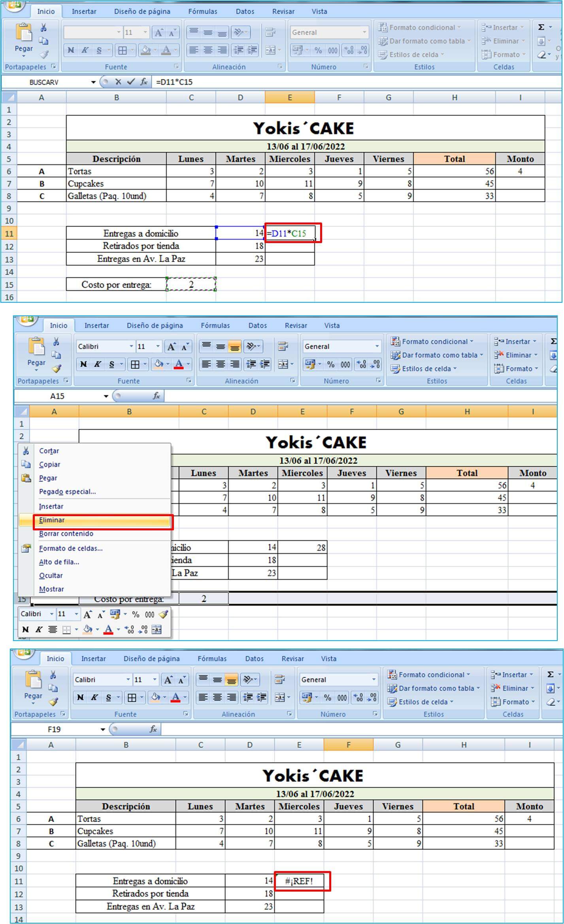Click the cancel (X) icon in the top window's formula bar

coord(118,82)
